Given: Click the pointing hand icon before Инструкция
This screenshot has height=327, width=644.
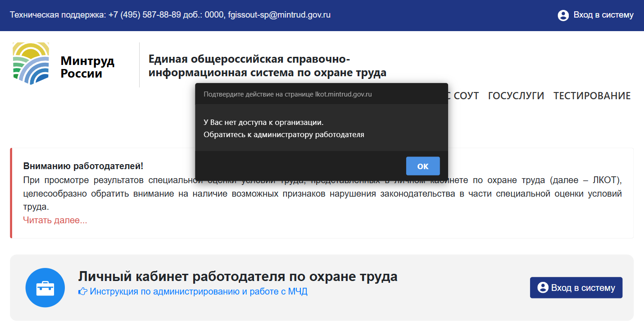Looking at the screenshot, I should point(83,291).
